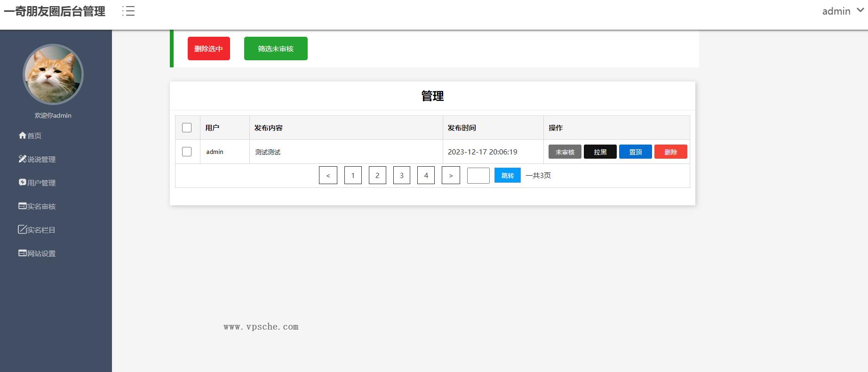Click the card icon beside 实名审核
The width and height of the screenshot is (868, 372).
(x=22, y=206)
